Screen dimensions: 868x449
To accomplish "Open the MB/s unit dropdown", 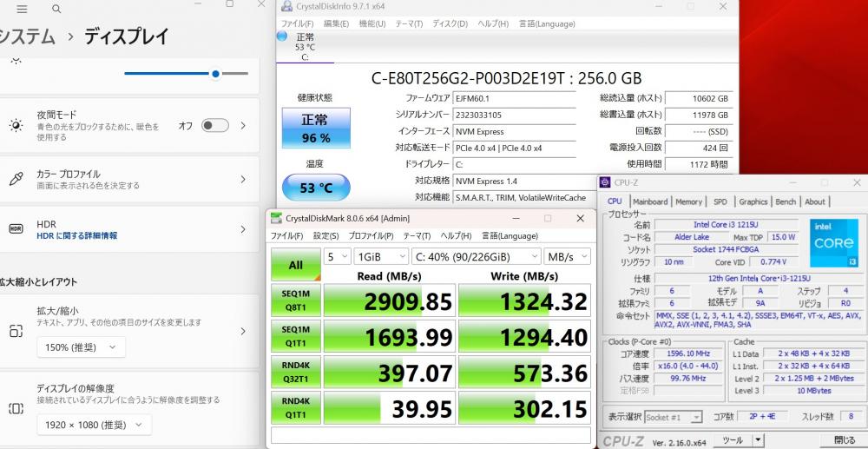I will [x=568, y=256].
